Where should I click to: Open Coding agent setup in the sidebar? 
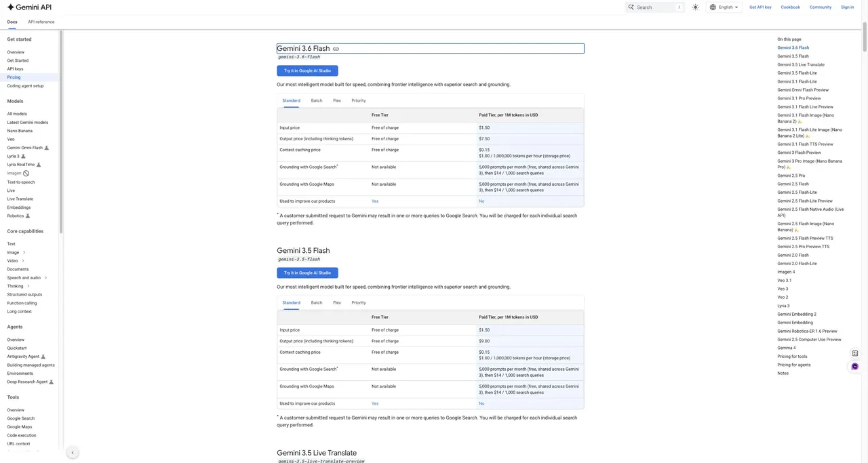(x=25, y=86)
